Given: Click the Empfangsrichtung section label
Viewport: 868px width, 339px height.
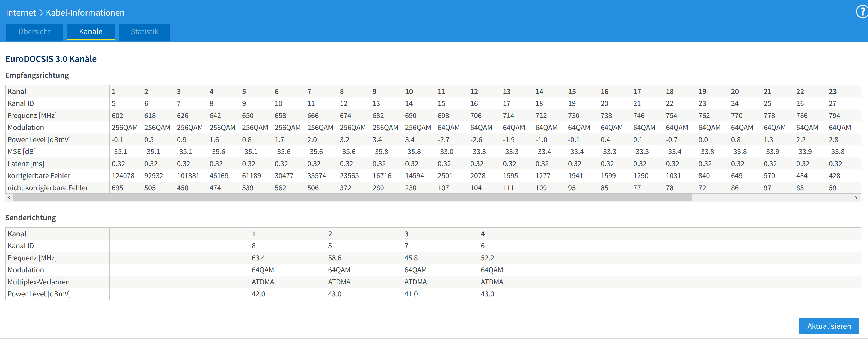Looking at the screenshot, I should (37, 75).
